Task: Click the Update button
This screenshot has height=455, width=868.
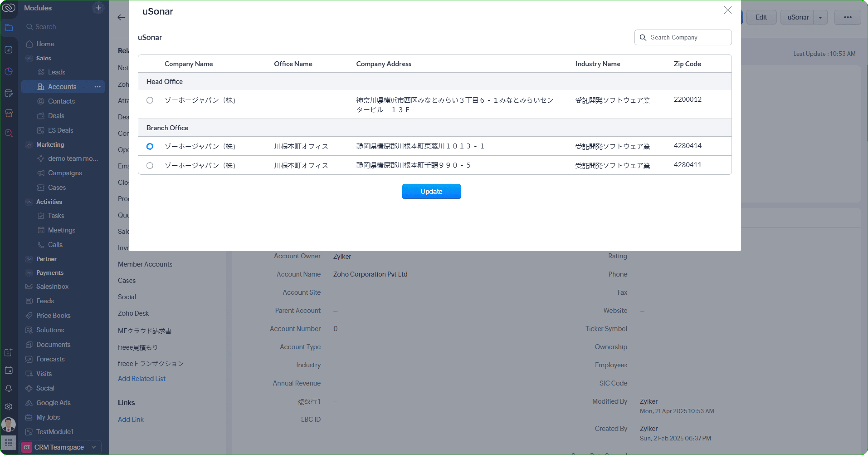Action: tap(431, 192)
